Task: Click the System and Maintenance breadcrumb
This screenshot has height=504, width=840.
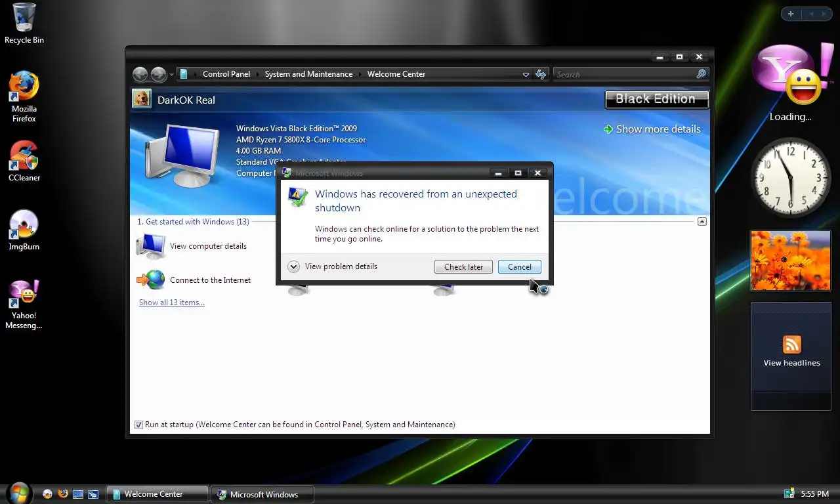Action: (308, 74)
